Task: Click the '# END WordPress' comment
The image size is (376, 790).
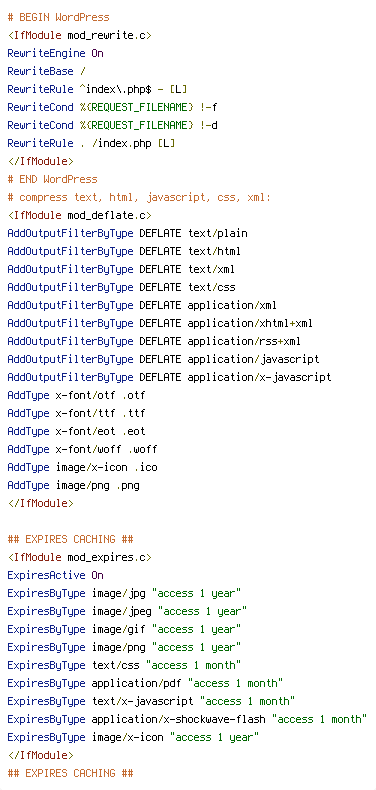Action: 52,180
